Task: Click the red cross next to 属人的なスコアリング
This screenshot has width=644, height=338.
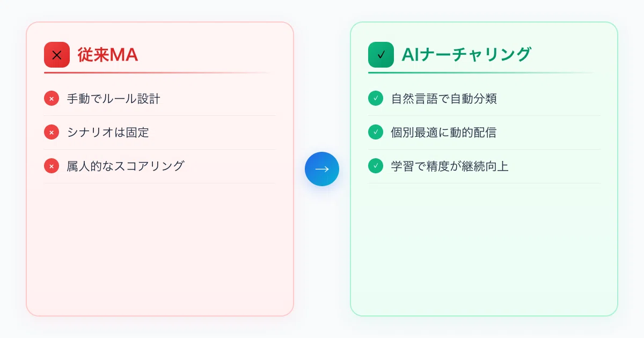Action: coord(52,166)
